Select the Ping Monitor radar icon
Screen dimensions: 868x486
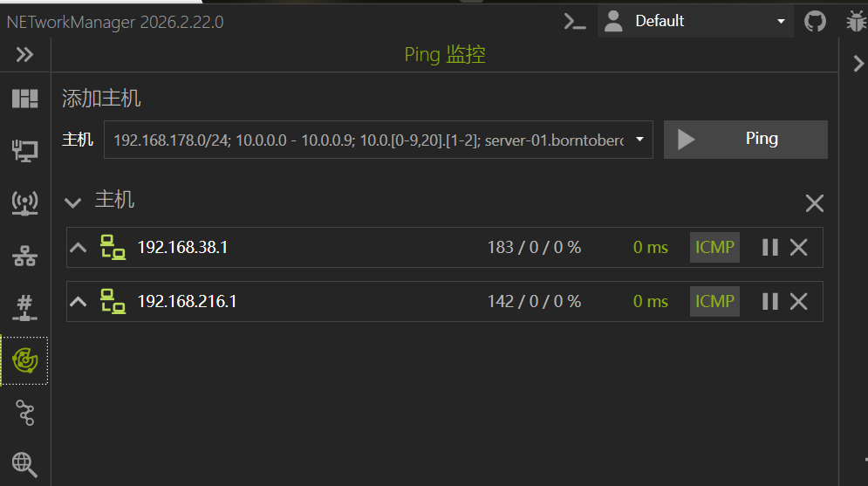[x=24, y=359]
